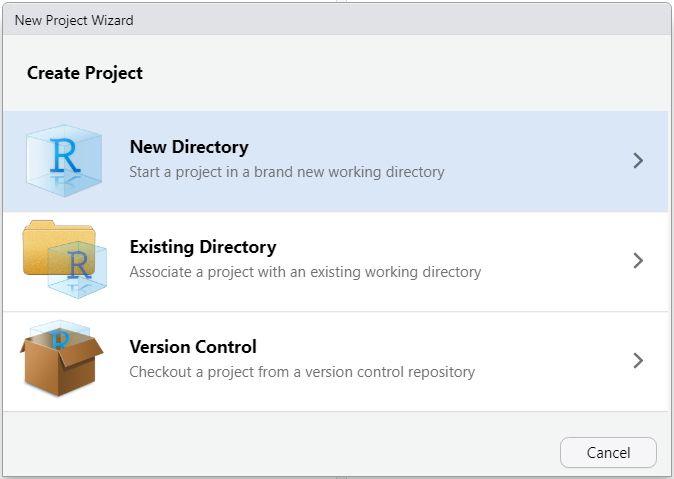Click 'Associate a project with an existing working directory'
This screenshot has width=674, height=479.
point(305,272)
